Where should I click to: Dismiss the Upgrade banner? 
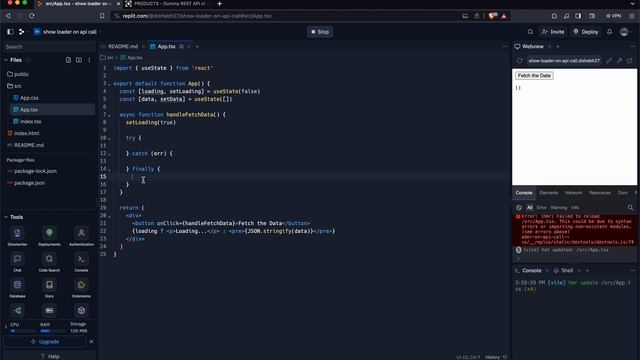[91, 342]
